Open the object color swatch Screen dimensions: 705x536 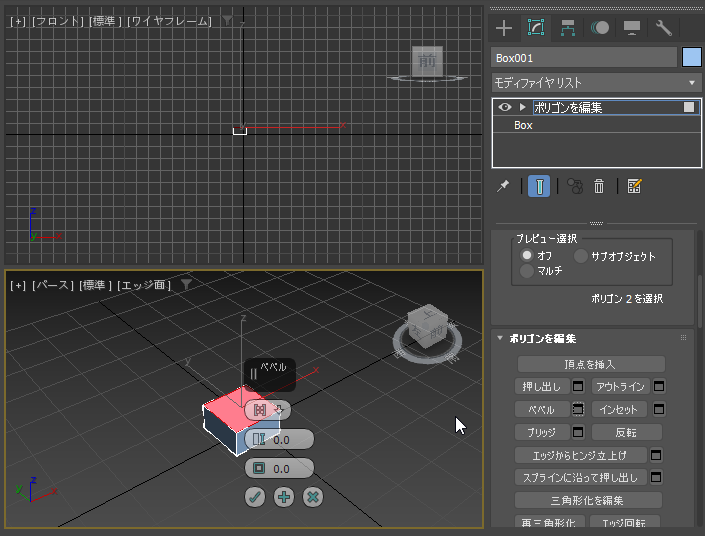[692, 58]
